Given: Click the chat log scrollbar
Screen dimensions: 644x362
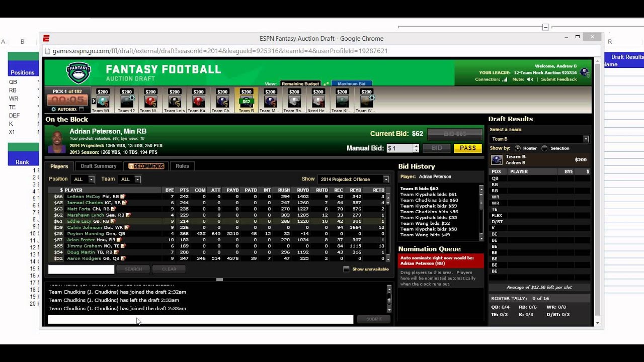Looking at the screenshot, I should (x=389, y=299).
